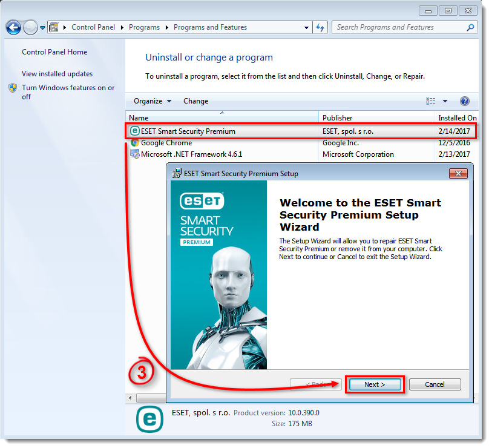This screenshot has height=448, width=489.
Task: Click the Change toolbar button
Action: click(196, 101)
